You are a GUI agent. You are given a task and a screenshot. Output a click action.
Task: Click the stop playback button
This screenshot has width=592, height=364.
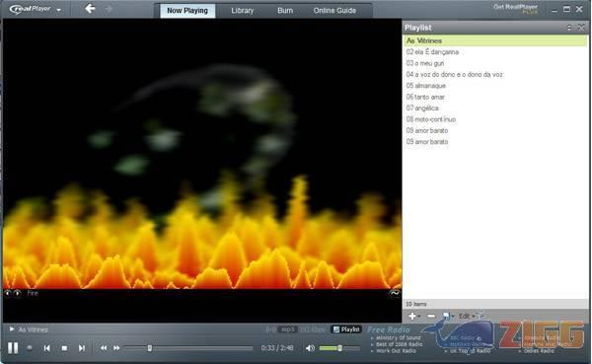pyautogui.click(x=64, y=348)
